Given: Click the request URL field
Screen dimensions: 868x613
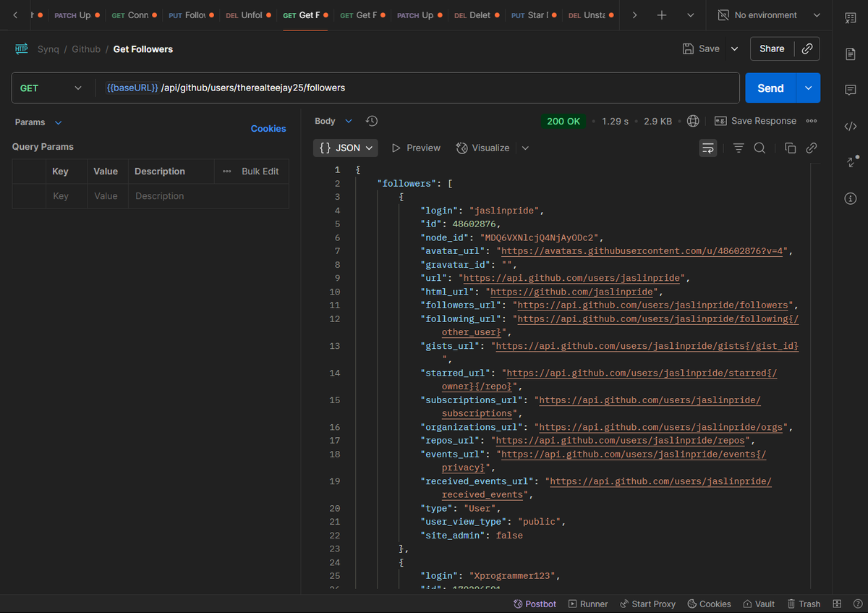Looking at the screenshot, I should (x=416, y=88).
